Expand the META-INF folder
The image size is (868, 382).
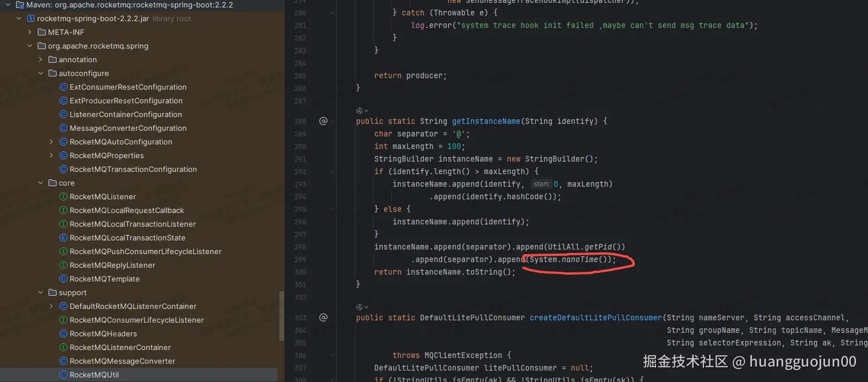point(30,32)
